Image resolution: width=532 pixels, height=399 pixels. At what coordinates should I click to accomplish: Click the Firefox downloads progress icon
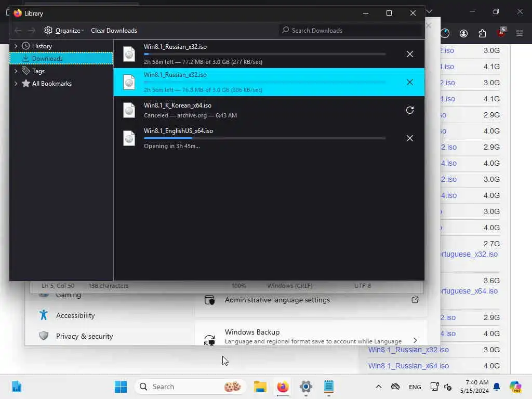coord(445,33)
